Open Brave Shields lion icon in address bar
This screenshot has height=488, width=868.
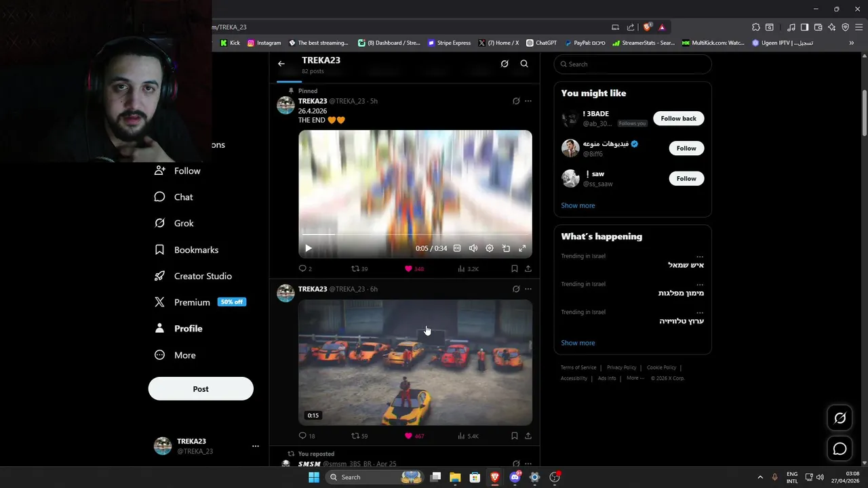click(x=648, y=27)
